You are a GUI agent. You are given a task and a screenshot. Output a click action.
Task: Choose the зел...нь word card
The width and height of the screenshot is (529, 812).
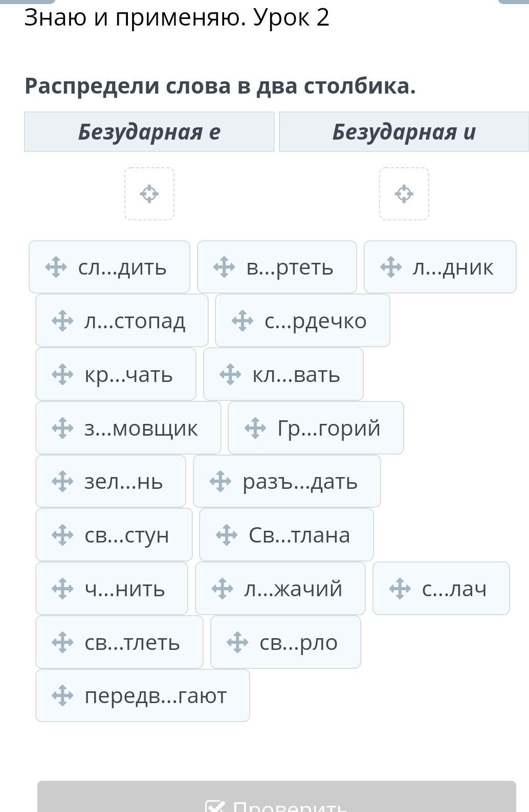(x=111, y=482)
